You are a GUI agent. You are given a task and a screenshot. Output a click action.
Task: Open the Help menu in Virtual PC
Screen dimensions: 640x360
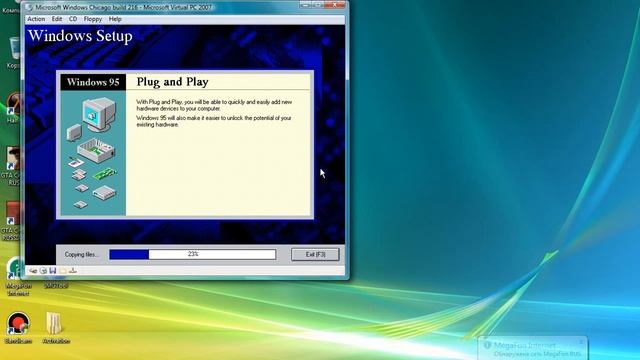coord(115,19)
